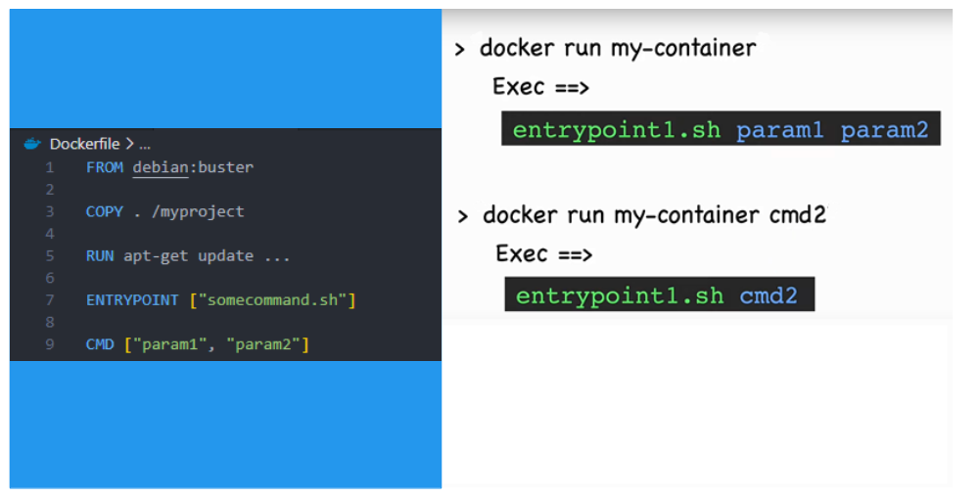
Task: Click the "somecommand.sh" string on line 7
Action: coord(272,300)
